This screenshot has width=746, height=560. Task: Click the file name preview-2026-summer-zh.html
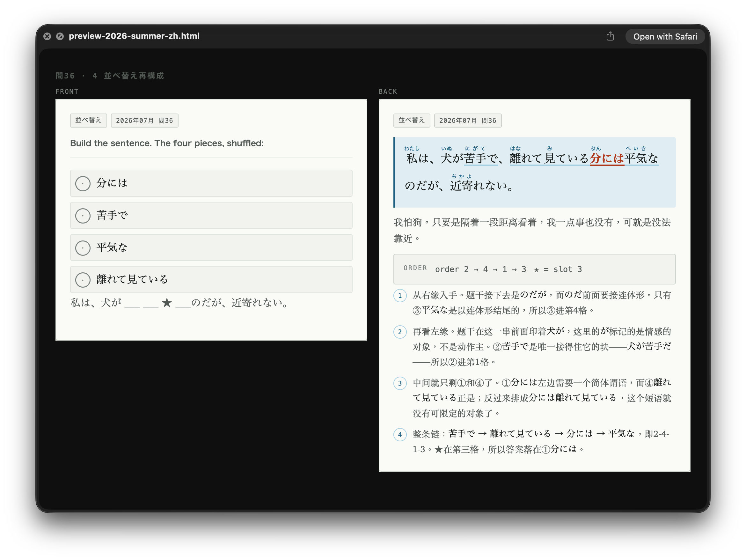click(x=134, y=36)
